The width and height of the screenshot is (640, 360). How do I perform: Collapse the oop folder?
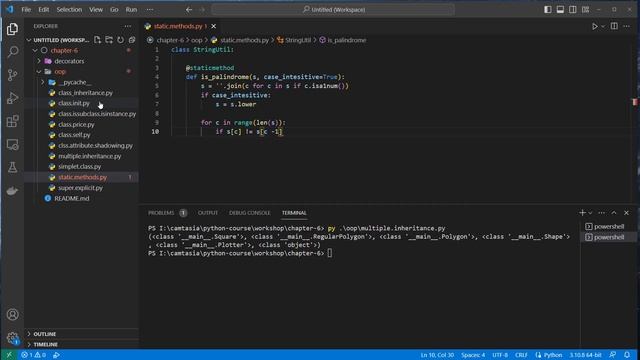39,72
